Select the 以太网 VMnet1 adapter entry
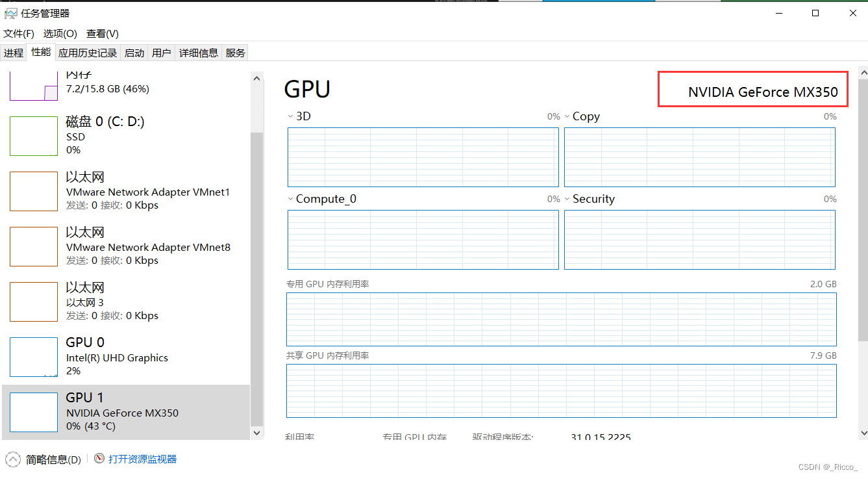Viewport: 868px width, 477px height. pos(126,191)
